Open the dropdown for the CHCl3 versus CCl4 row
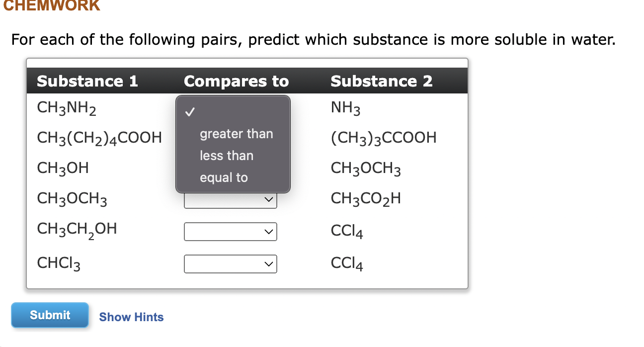Image resolution: width=644 pixels, height=347 pixels. click(x=230, y=263)
